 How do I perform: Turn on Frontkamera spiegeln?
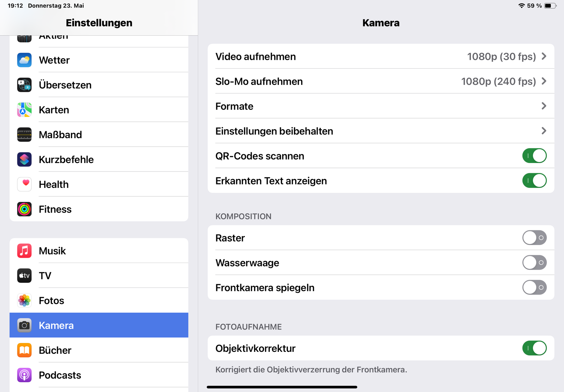pos(534,287)
